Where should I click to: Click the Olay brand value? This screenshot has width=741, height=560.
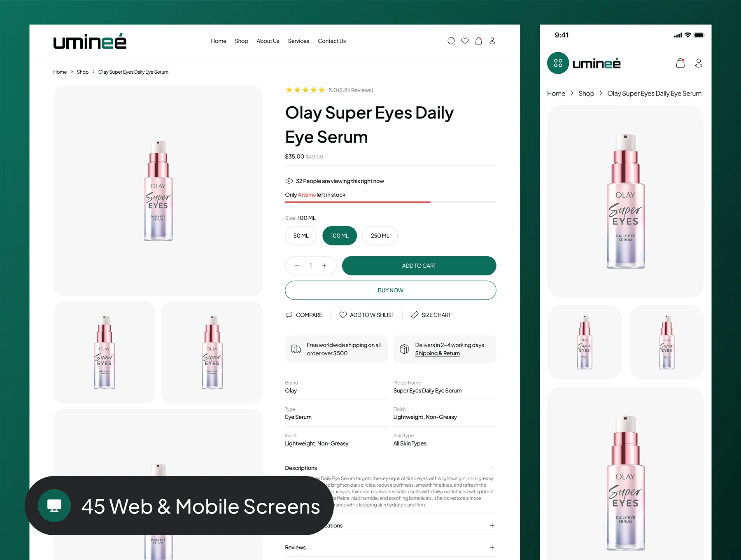click(291, 391)
